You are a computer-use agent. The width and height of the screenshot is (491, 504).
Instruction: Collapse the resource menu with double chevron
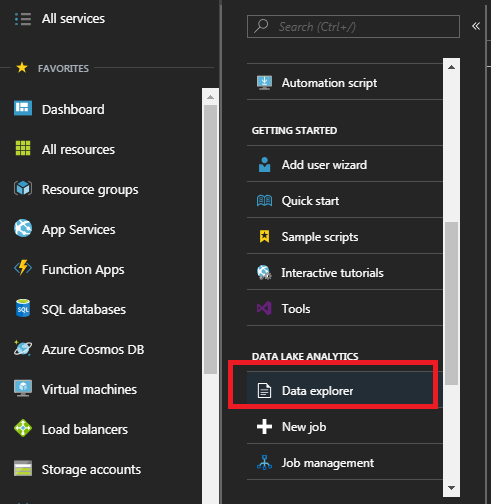tap(476, 26)
